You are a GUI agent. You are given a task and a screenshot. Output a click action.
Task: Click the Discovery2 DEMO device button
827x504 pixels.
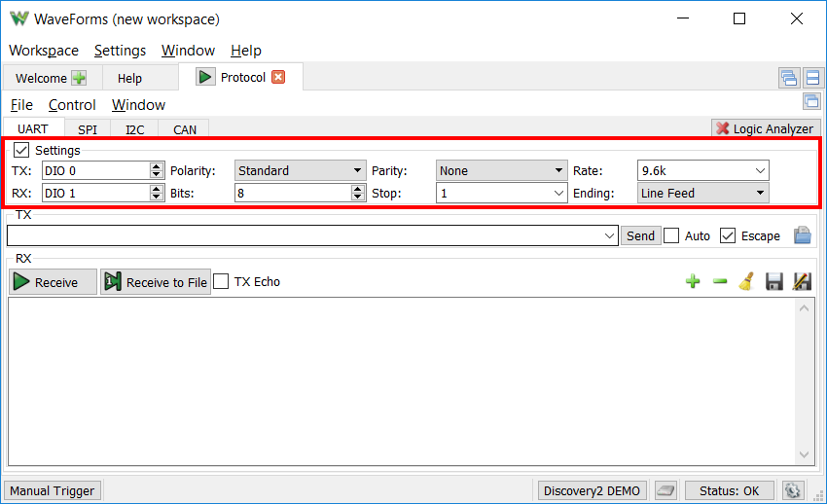[592, 490]
